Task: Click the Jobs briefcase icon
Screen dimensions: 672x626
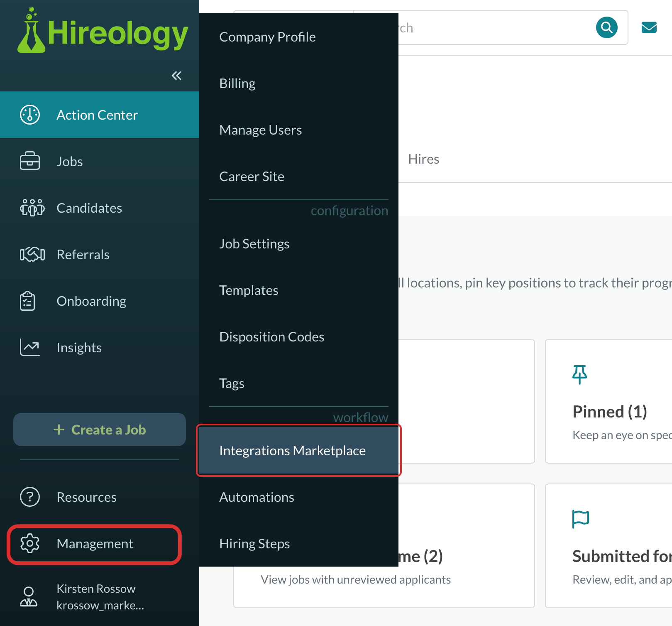Action: click(30, 161)
